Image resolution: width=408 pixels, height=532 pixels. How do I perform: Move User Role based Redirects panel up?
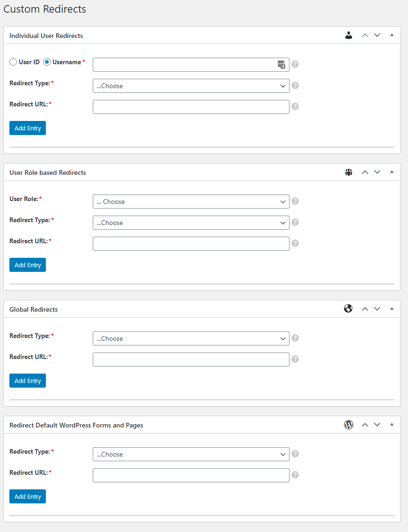[365, 172]
